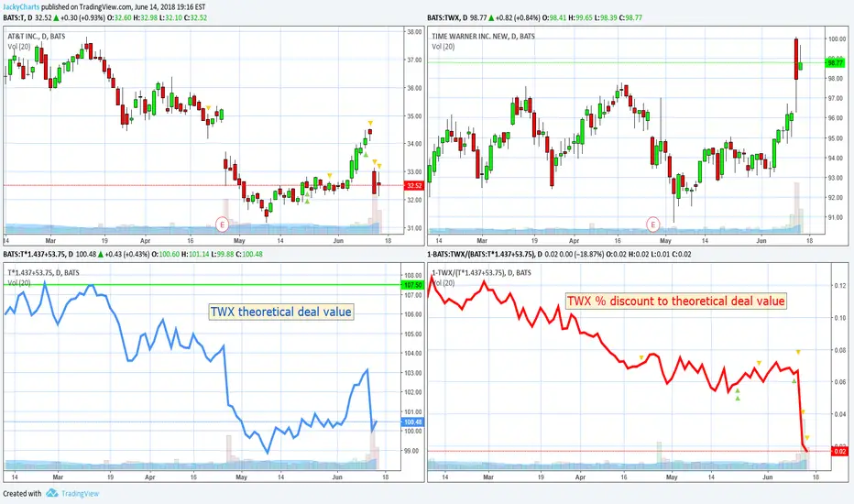Screen dimensions: 854x504
Task: Click the 100.00 axis label in Time Warner chart
Action: pos(838,39)
